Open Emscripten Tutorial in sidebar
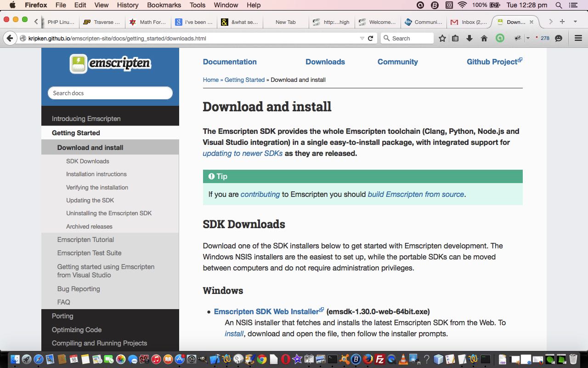 [110, 240]
